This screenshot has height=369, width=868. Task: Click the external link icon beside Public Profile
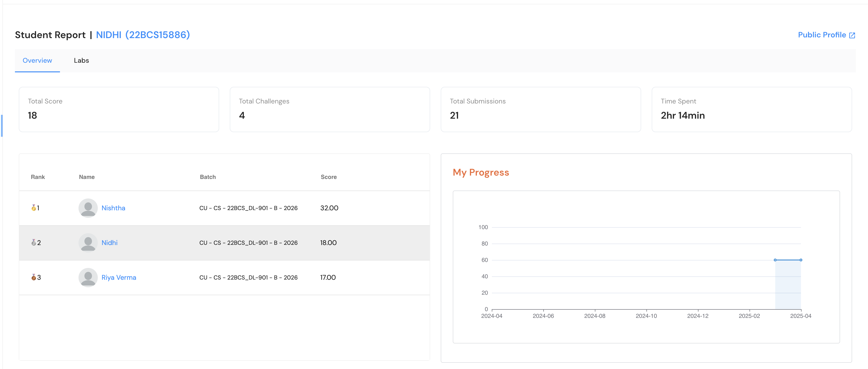[852, 35]
